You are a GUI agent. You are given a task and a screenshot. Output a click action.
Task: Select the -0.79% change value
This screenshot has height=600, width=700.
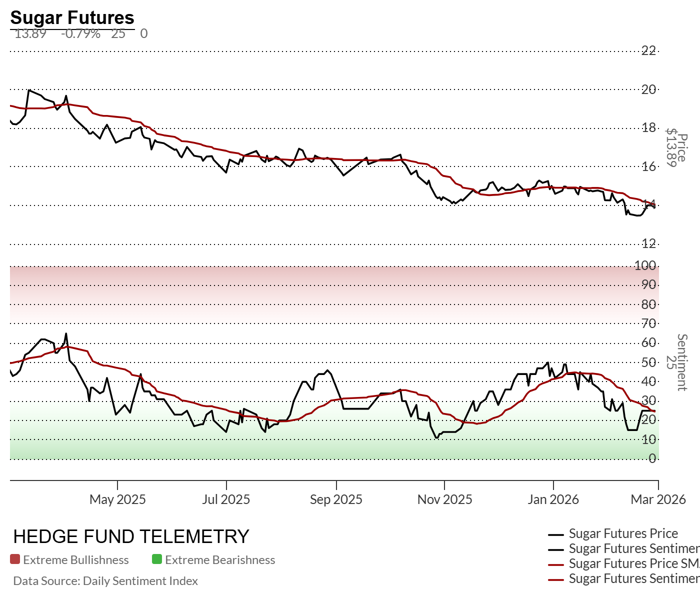80,34
